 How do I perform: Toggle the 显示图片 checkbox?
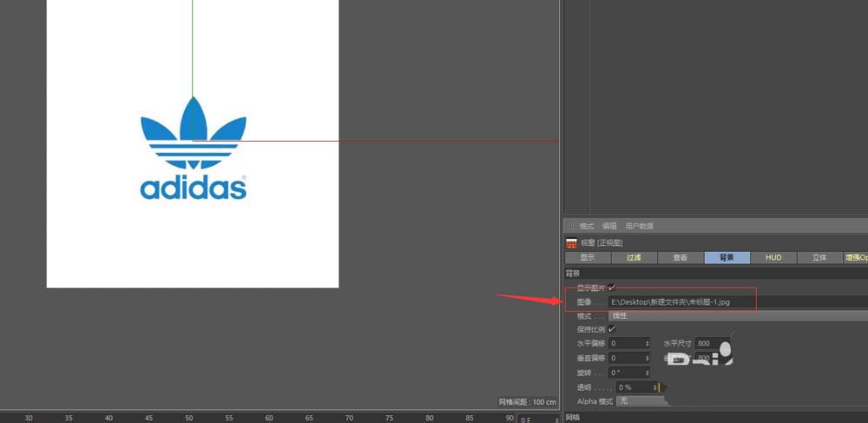click(612, 288)
